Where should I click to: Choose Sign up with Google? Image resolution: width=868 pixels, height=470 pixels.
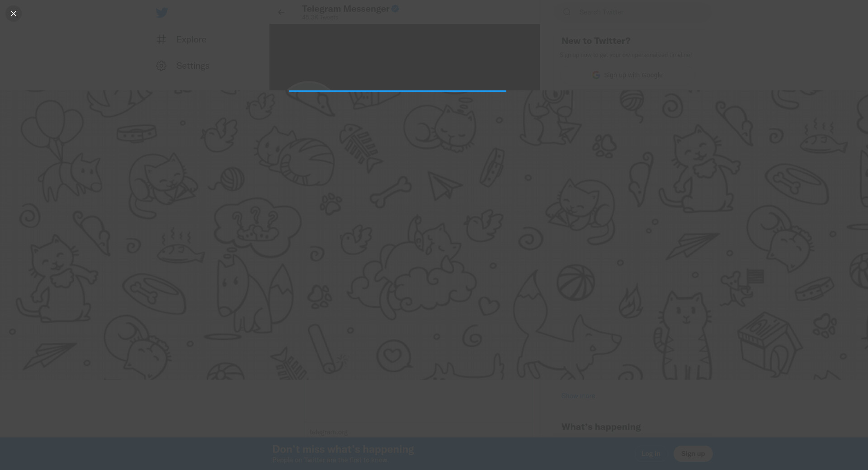tap(627, 75)
